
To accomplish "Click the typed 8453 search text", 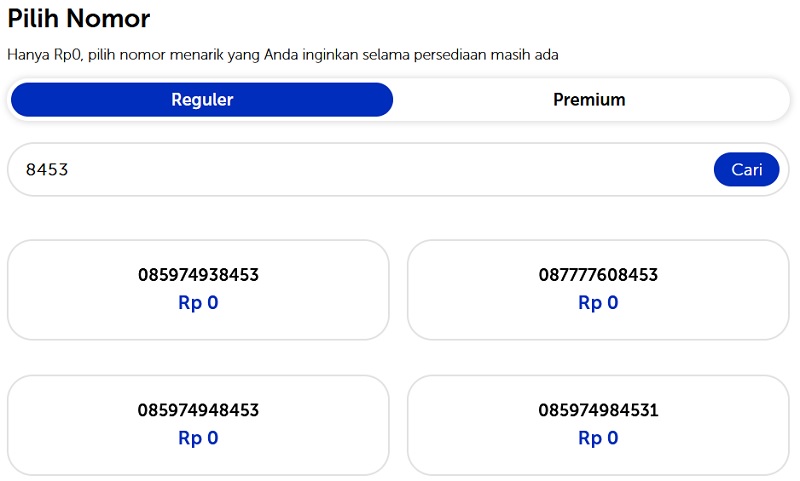I will (x=47, y=170).
